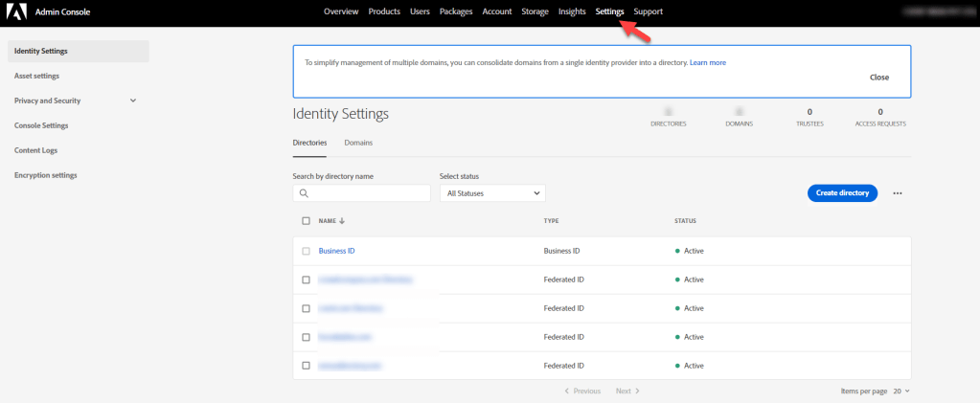The height and width of the screenshot is (403, 980).
Task: Open the Products menu item
Action: point(384,11)
